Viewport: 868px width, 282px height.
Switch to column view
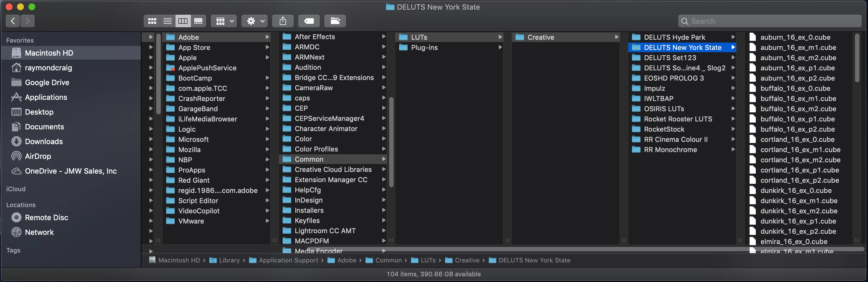point(183,21)
